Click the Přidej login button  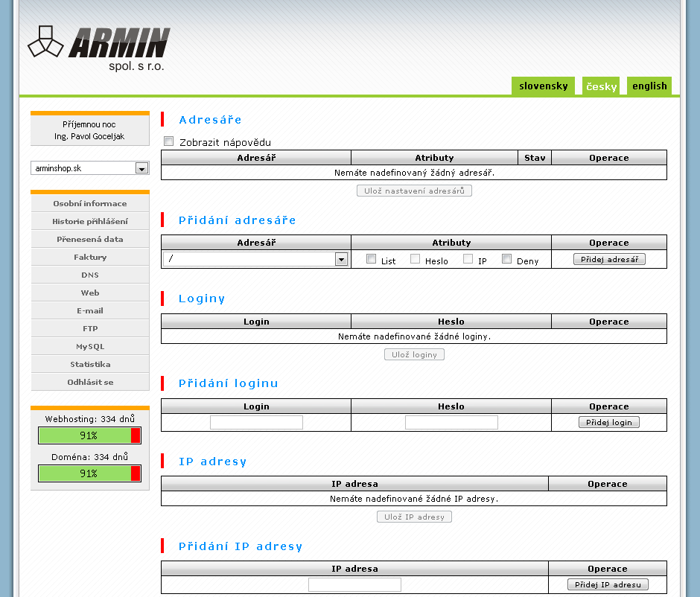(x=609, y=422)
